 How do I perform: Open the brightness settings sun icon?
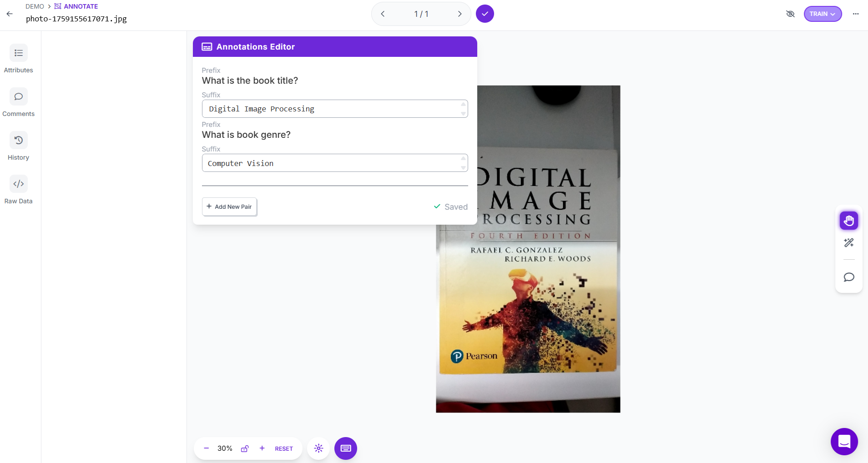tap(318, 448)
